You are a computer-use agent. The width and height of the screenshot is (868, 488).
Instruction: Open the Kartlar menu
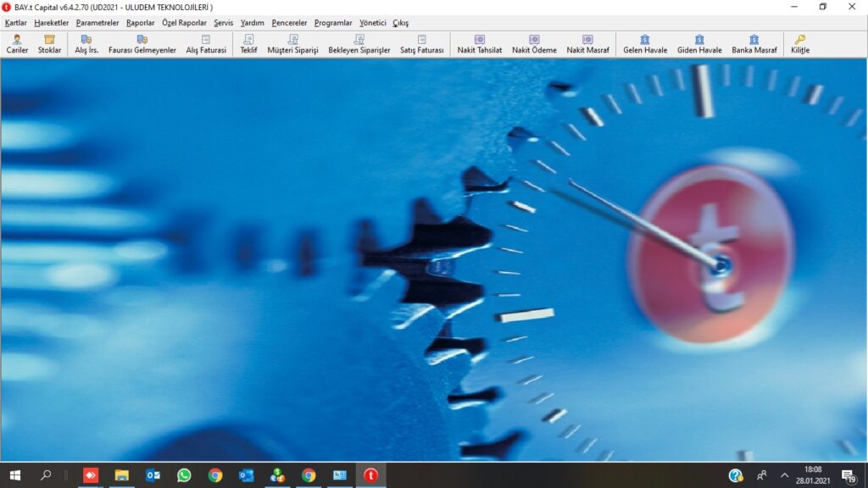click(x=16, y=23)
